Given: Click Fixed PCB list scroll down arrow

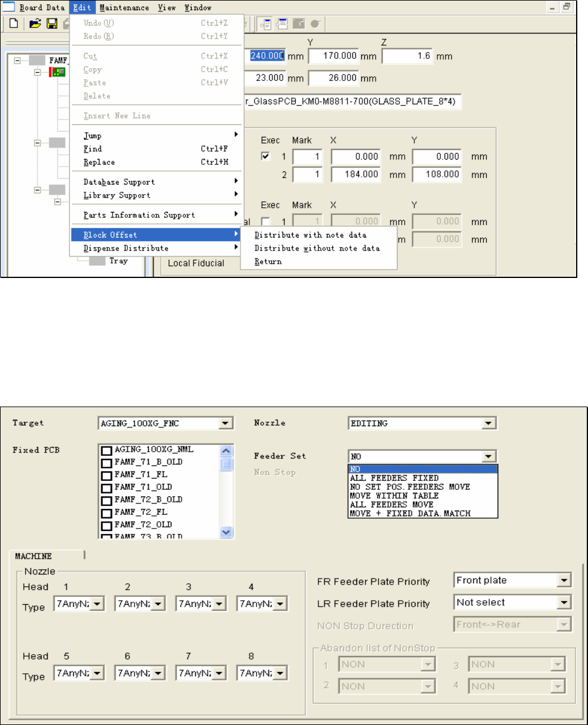Looking at the screenshot, I should (x=226, y=532).
